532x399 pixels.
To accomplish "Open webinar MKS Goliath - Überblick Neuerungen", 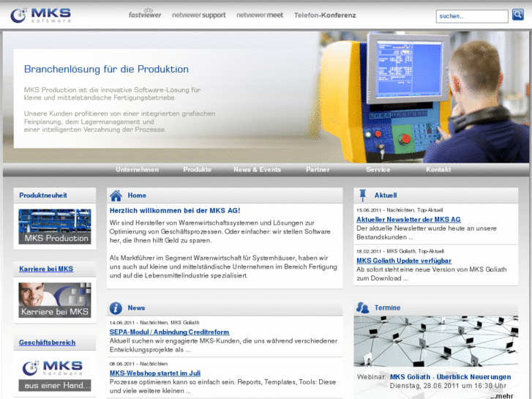I will 450,377.
